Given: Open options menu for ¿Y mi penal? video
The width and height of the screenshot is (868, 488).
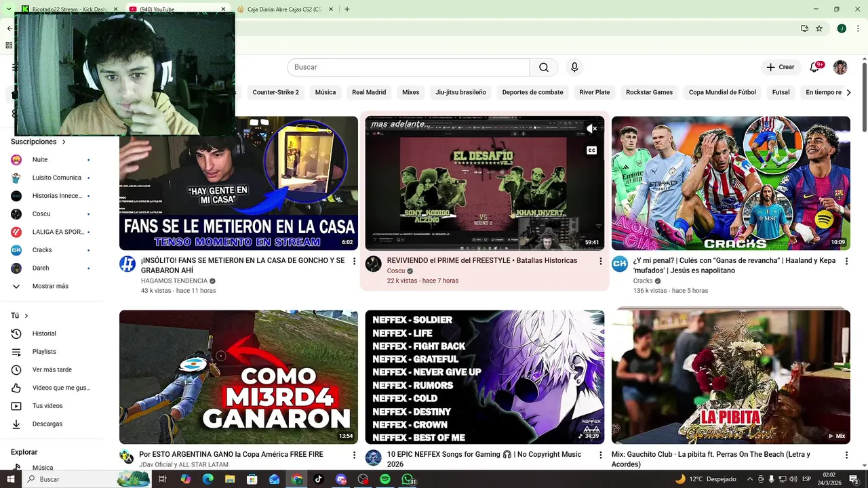Looking at the screenshot, I should point(846,262).
